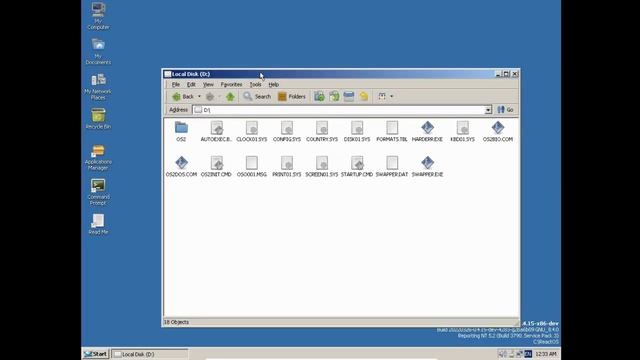Select the CONFIG.SYS file
Screen dimensions: 640x360
287,131
